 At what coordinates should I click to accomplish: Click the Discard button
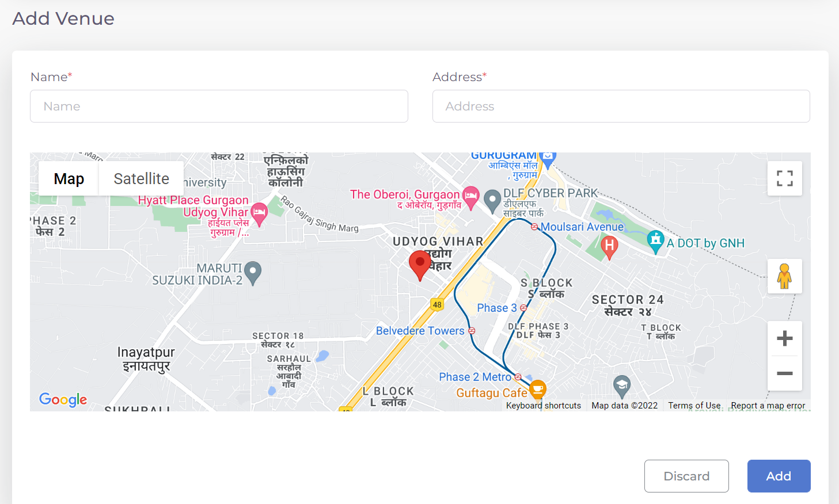[x=686, y=476]
